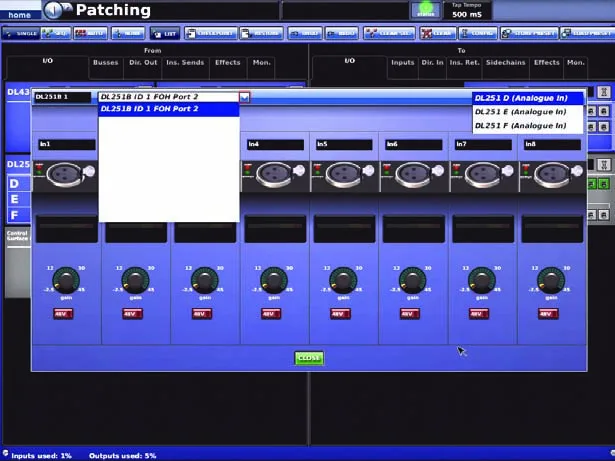Toggle 48V phantom power on In4

click(x=271, y=314)
